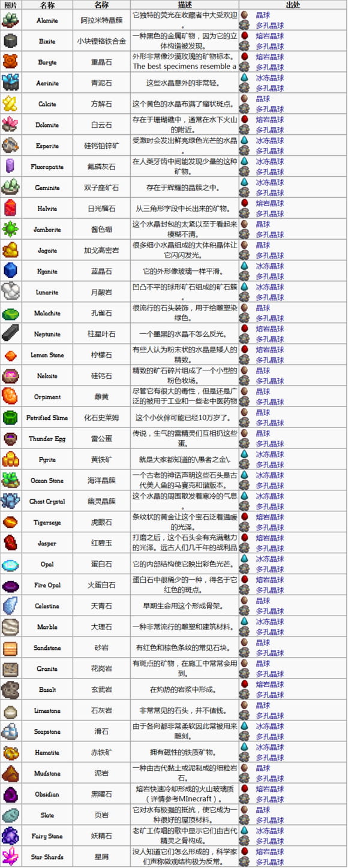Click 晶球 link in Slate row

point(263,810)
